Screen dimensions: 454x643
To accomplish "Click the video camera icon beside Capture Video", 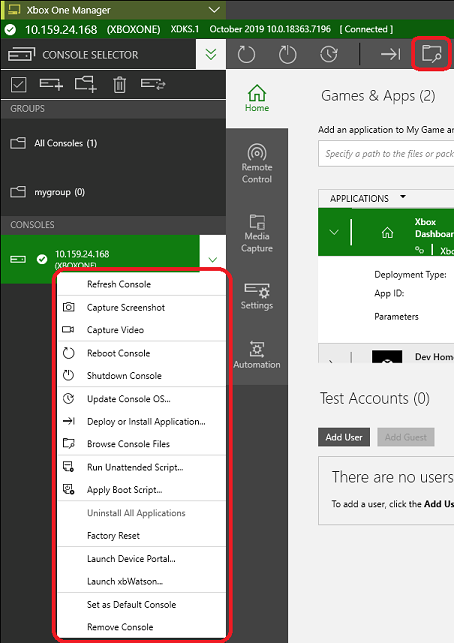I will [68, 329].
